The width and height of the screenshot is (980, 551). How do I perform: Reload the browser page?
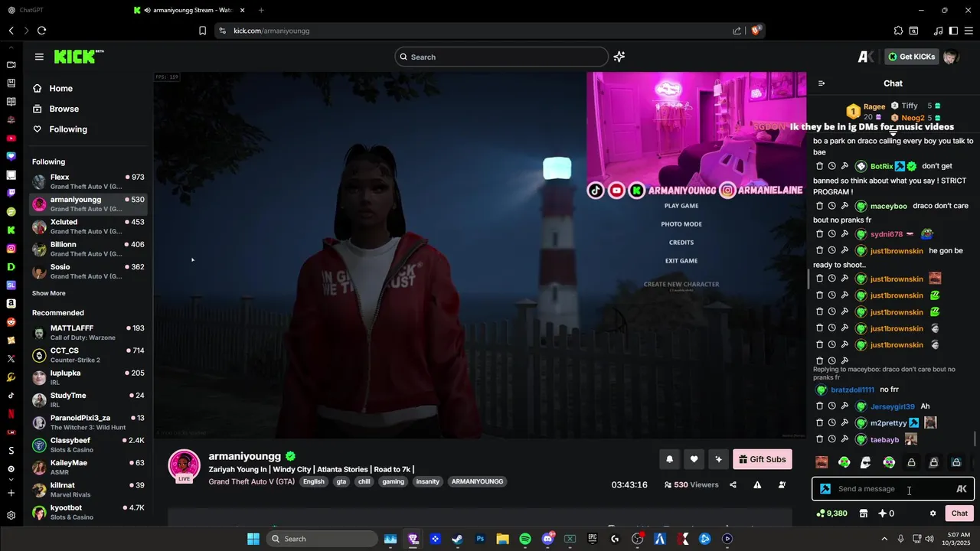(x=41, y=31)
